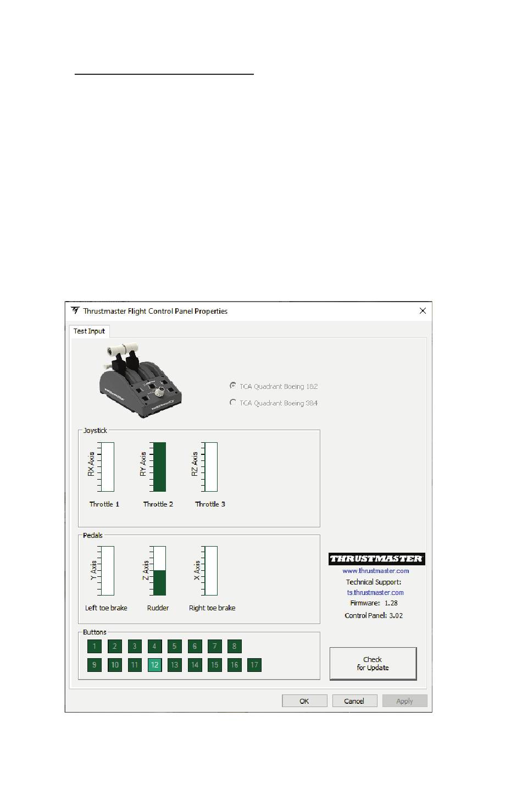Click the Technical Support: label
This screenshot has height=812, width=522.
(374, 582)
